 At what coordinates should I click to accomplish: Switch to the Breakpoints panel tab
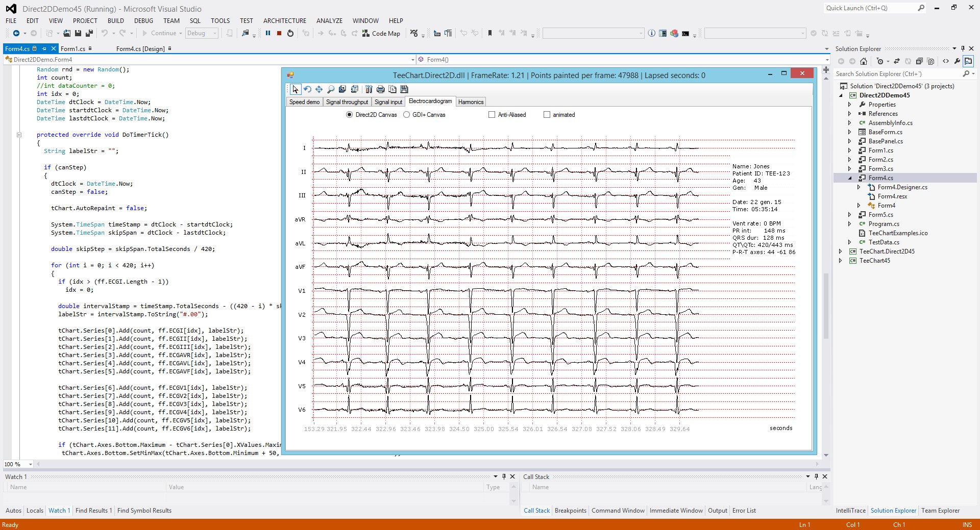pyautogui.click(x=571, y=511)
